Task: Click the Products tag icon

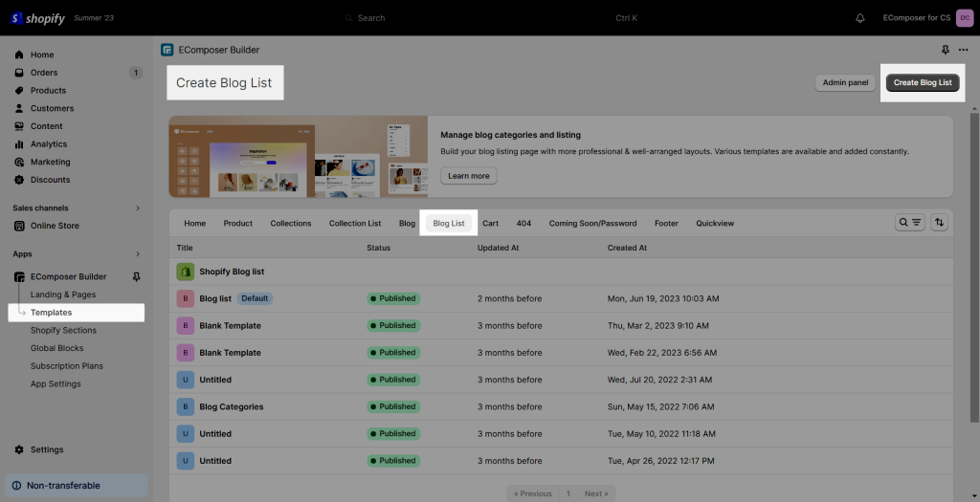Action: 19,91
